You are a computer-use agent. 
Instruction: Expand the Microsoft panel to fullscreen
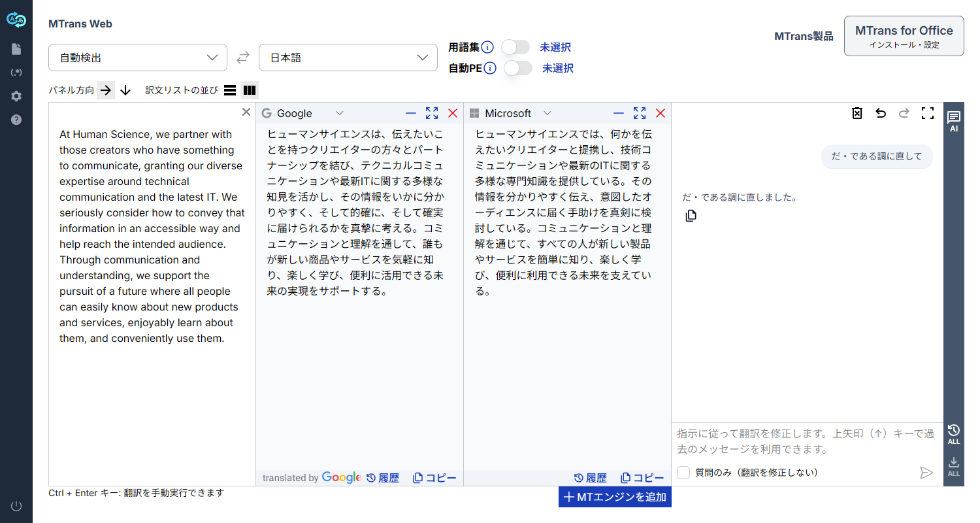tap(639, 112)
